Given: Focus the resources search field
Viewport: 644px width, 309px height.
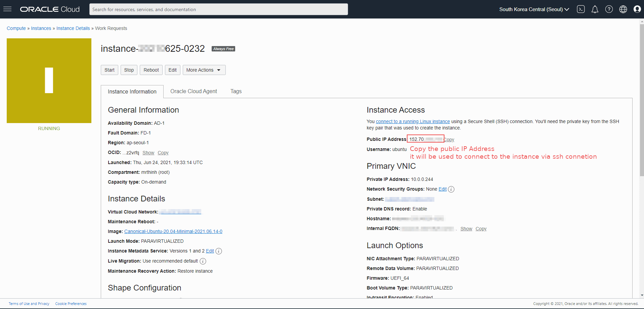Looking at the screenshot, I should [x=219, y=9].
